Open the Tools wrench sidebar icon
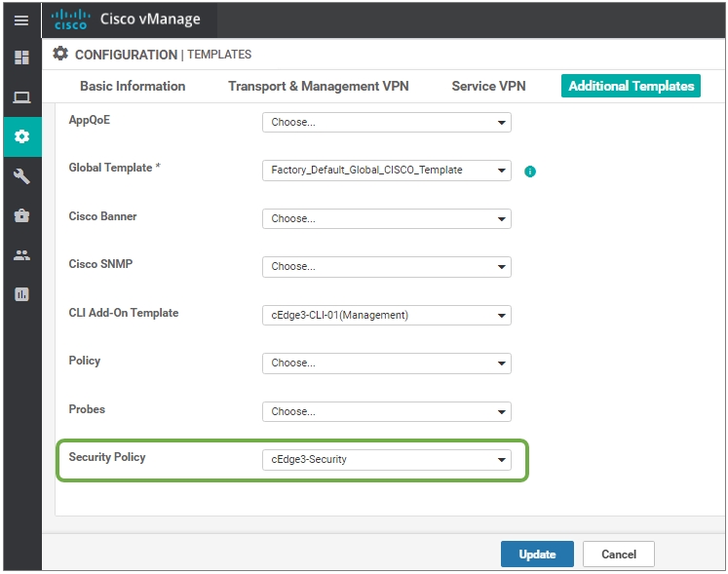Screen dimensions: 728x574 click(21, 176)
